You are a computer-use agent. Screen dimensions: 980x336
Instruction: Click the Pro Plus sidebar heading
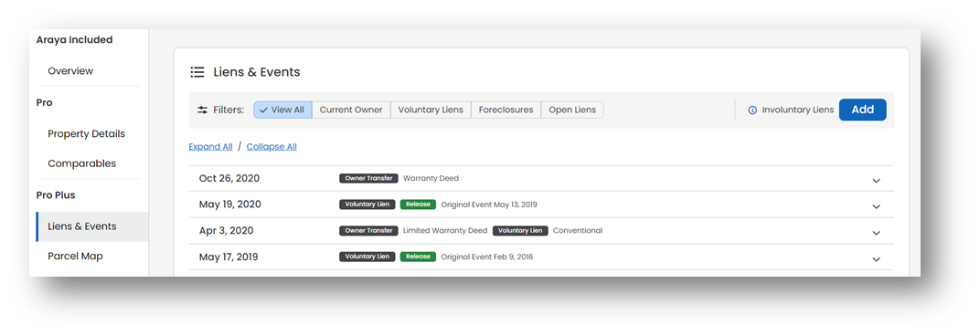56,195
